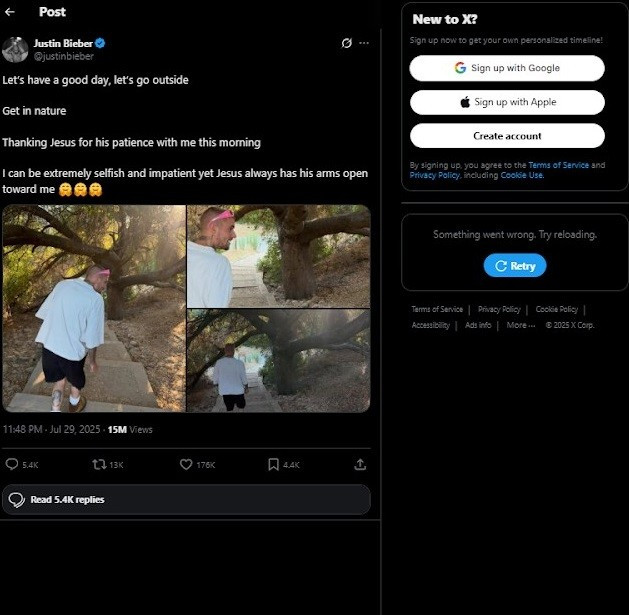
Task: Click the back arrow next to Post
Action: [x=10, y=12]
